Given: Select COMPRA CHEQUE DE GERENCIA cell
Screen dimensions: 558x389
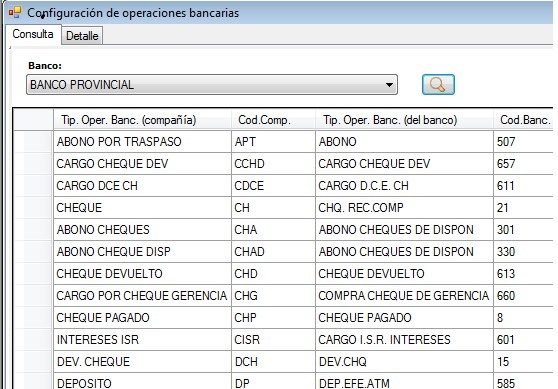Looking at the screenshot, I should (x=404, y=296).
